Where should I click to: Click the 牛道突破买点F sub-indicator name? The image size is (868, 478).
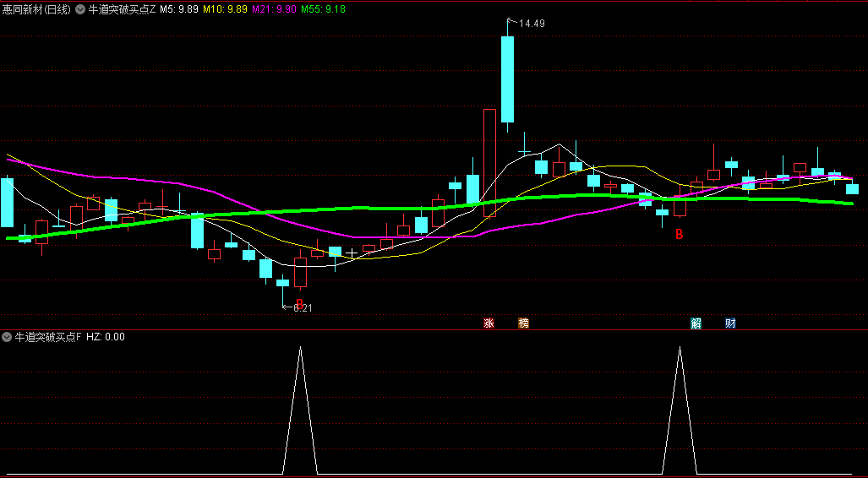tap(47, 336)
